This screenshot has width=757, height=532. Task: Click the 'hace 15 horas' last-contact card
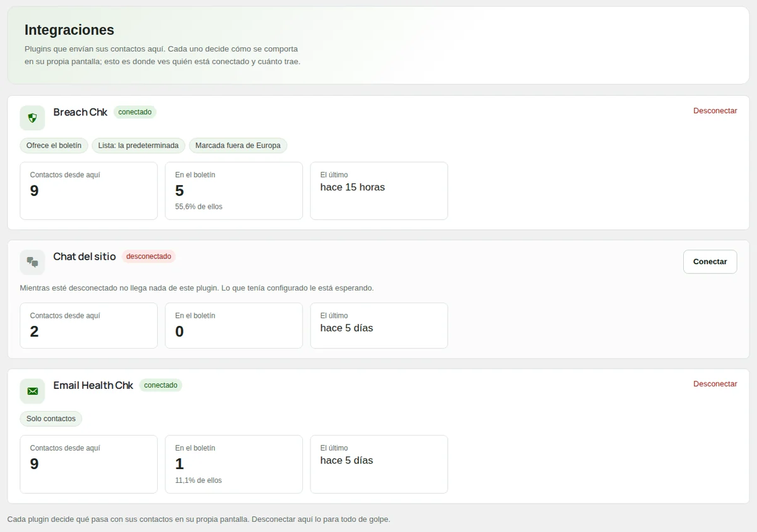click(379, 191)
